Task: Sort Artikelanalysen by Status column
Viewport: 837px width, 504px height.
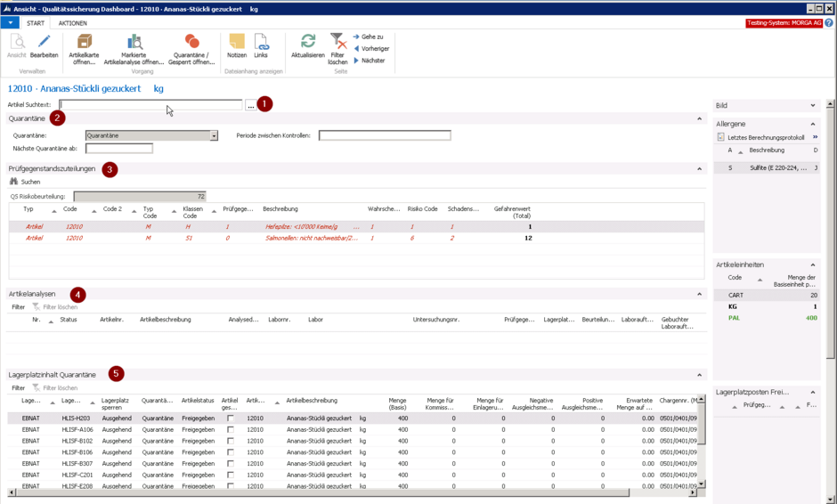Action: pyautogui.click(x=69, y=320)
